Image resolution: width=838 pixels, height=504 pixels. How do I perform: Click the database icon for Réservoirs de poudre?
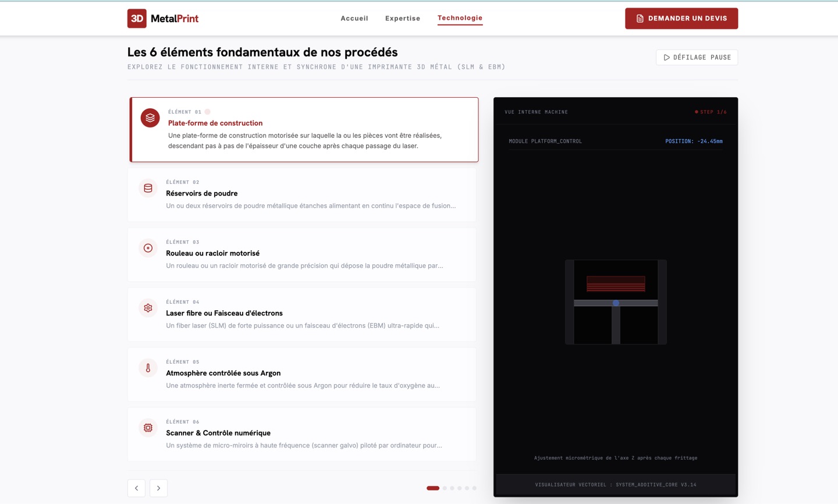(x=148, y=188)
